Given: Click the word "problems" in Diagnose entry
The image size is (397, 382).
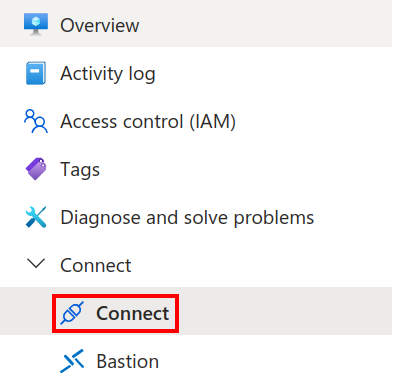Looking at the screenshot, I should 274,218.
